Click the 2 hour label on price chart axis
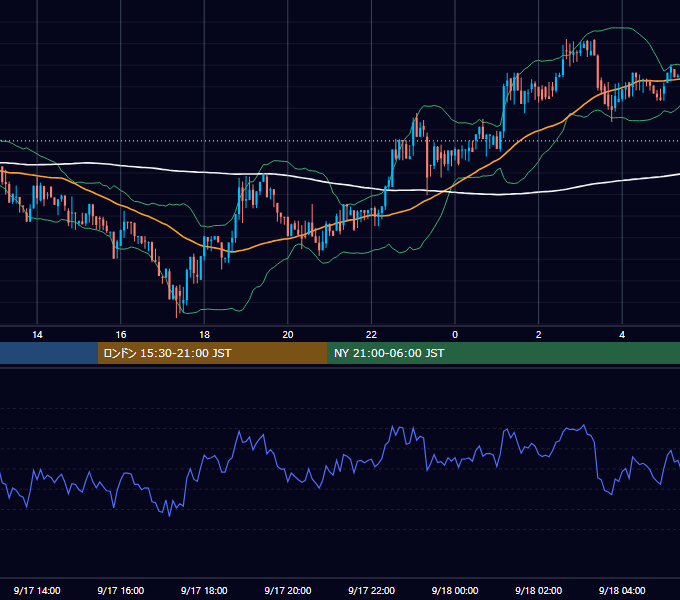This screenshot has height=600, width=680. (x=539, y=335)
